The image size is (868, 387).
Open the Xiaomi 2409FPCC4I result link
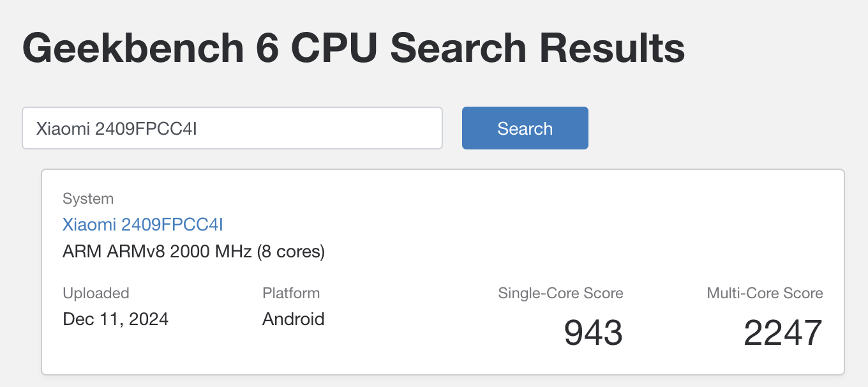tap(142, 225)
